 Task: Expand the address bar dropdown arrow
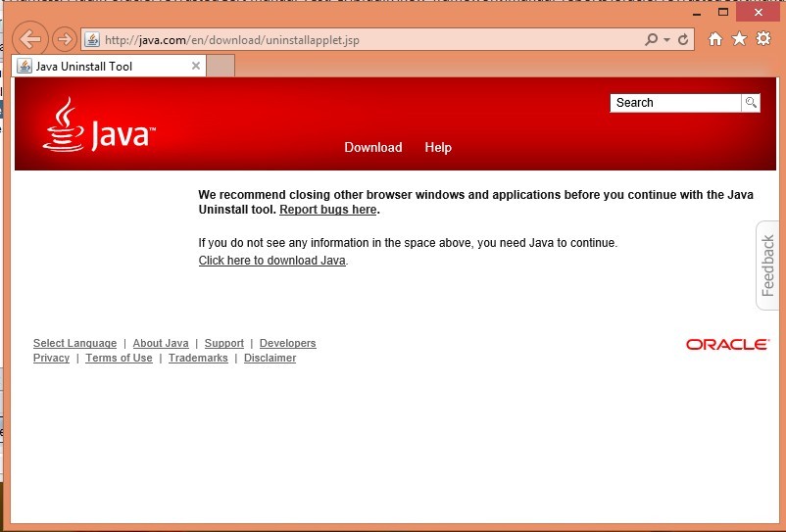[667, 40]
